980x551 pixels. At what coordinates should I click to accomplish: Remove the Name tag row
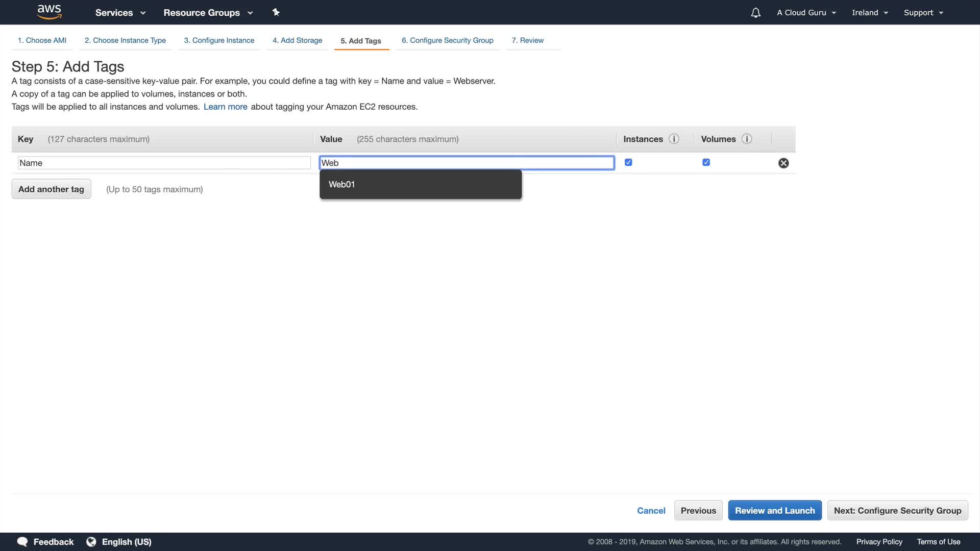[x=783, y=163]
